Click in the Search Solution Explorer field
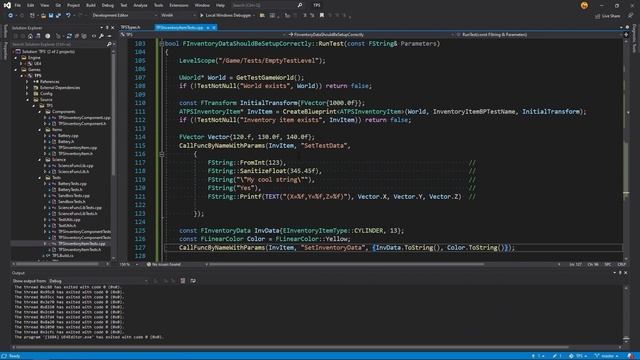 58,44
